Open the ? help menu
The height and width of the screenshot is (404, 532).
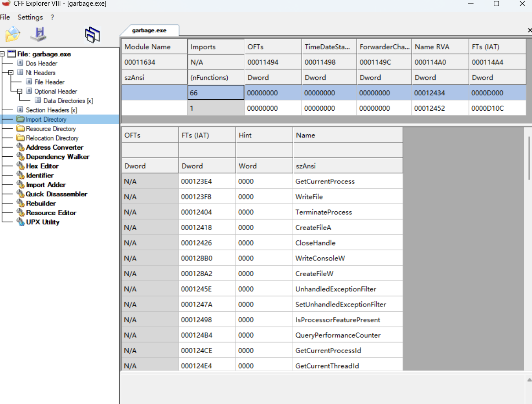[52, 17]
